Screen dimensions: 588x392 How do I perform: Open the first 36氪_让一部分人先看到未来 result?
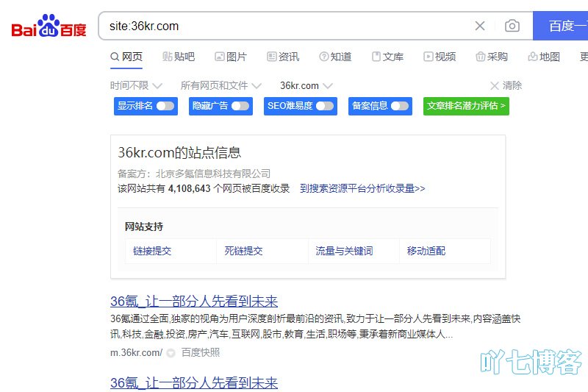[x=194, y=302]
